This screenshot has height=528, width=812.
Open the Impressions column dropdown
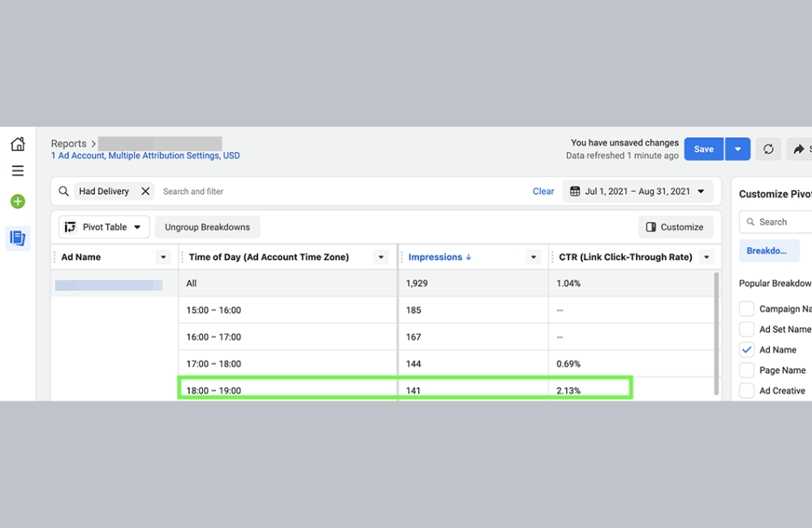[x=532, y=256]
